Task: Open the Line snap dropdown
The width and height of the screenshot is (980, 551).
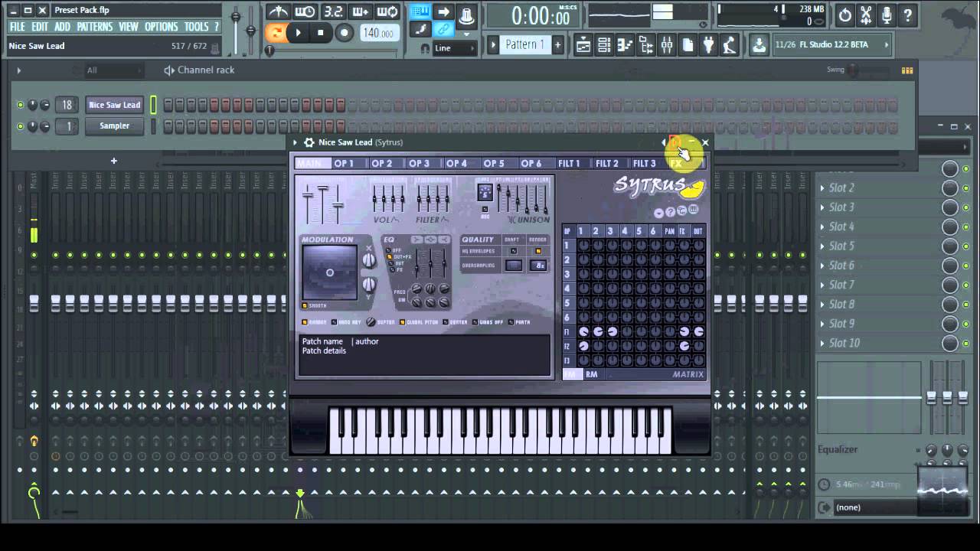Action: (x=455, y=48)
